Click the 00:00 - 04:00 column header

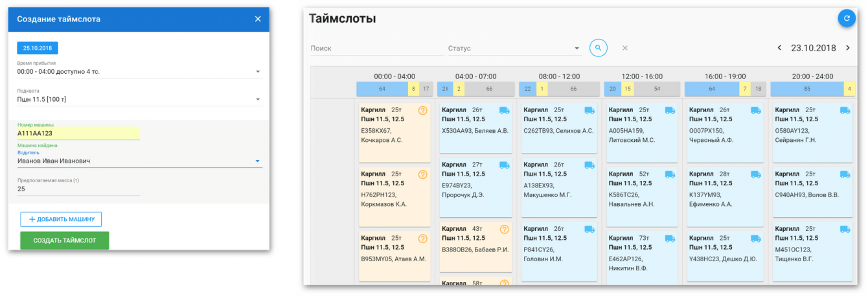pyautogui.click(x=394, y=76)
